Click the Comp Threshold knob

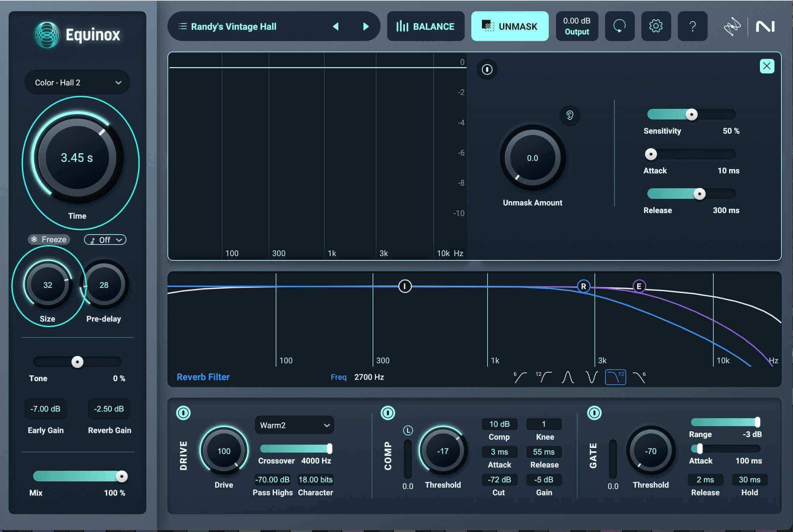pyautogui.click(x=443, y=451)
